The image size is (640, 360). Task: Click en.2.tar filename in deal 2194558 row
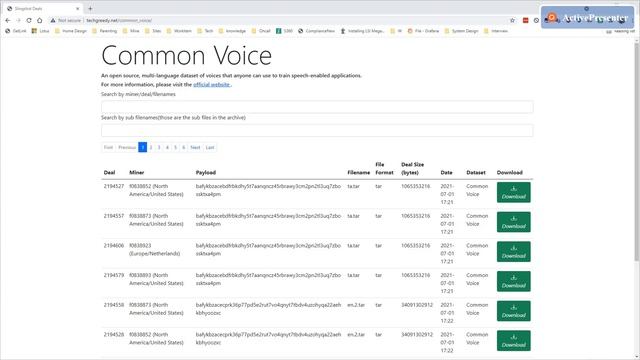[356, 305]
